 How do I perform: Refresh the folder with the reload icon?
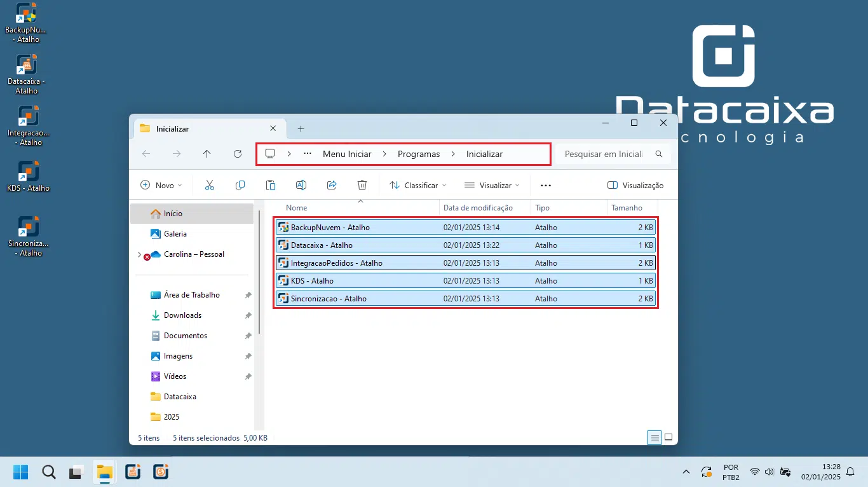point(238,154)
